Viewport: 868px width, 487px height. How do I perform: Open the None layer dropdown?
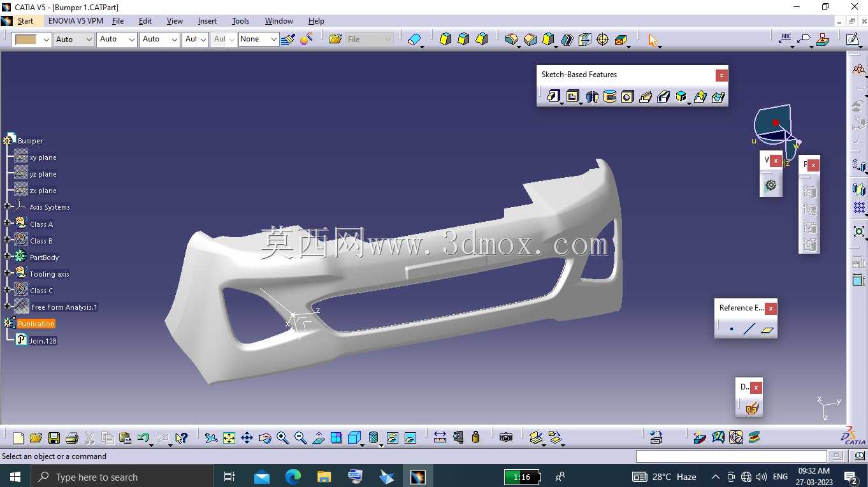tap(274, 40)
